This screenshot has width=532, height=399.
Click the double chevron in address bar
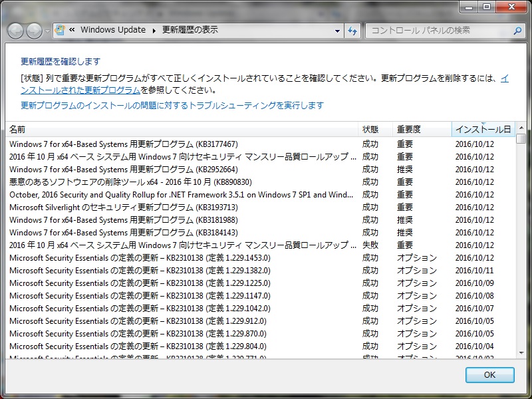coord(72,30)
